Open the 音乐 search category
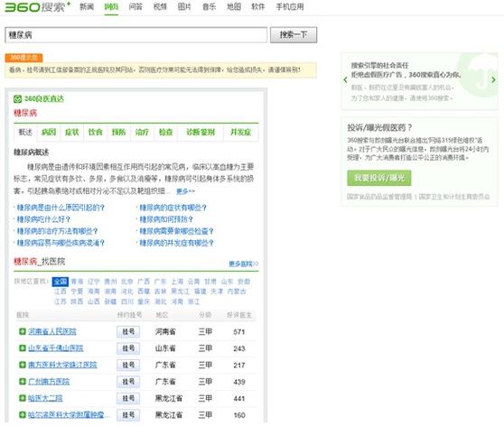 [x=209, y=6]
